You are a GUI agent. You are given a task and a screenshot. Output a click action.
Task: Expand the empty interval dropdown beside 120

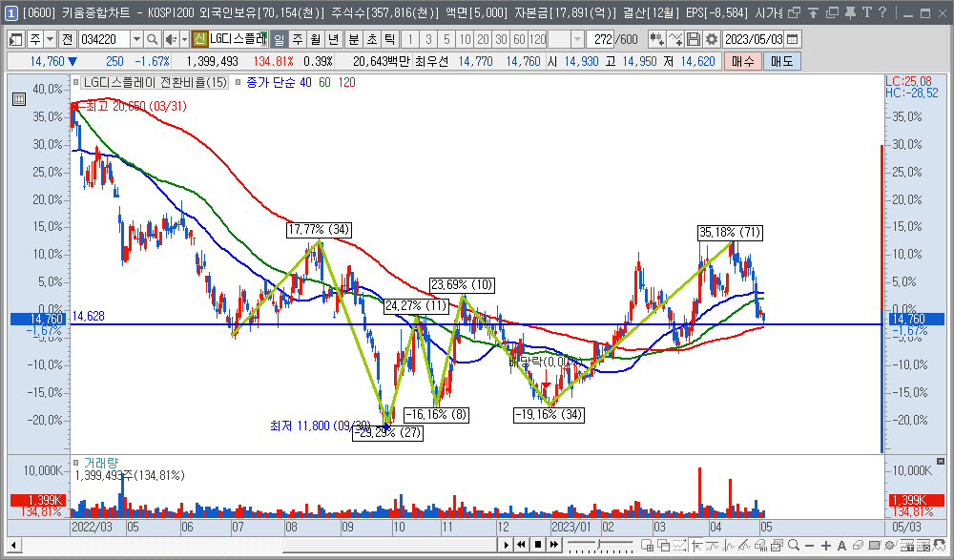pos(577,39)
